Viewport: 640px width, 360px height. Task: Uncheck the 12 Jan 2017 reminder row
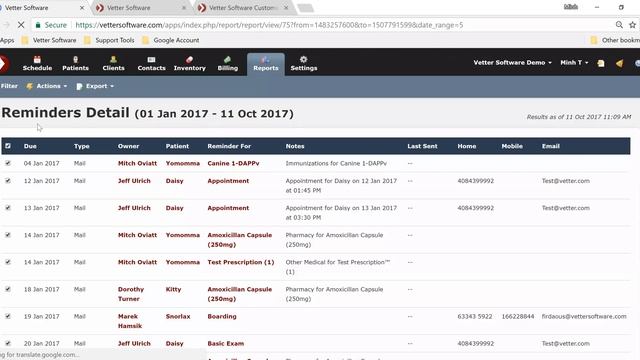8,180
